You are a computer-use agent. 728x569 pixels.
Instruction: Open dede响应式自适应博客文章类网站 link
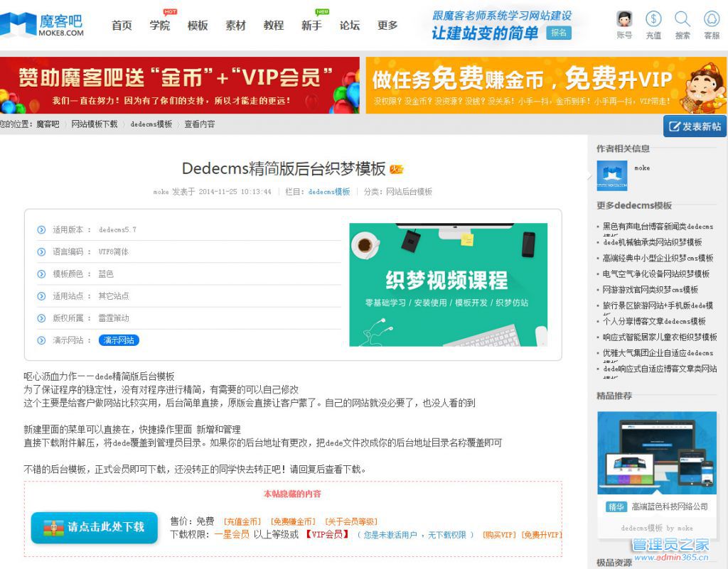(x=660, y=369)
